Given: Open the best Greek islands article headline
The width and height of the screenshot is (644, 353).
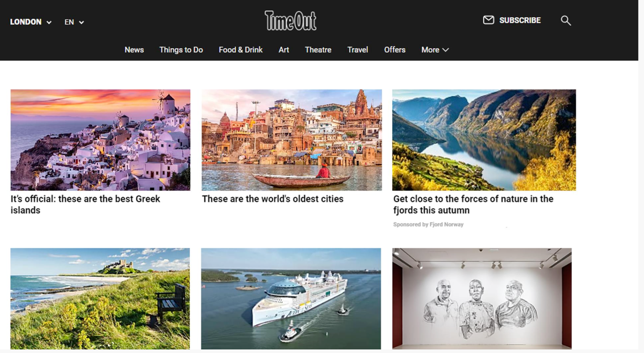Looking at the screenshot, I should (x=85, y=205).
